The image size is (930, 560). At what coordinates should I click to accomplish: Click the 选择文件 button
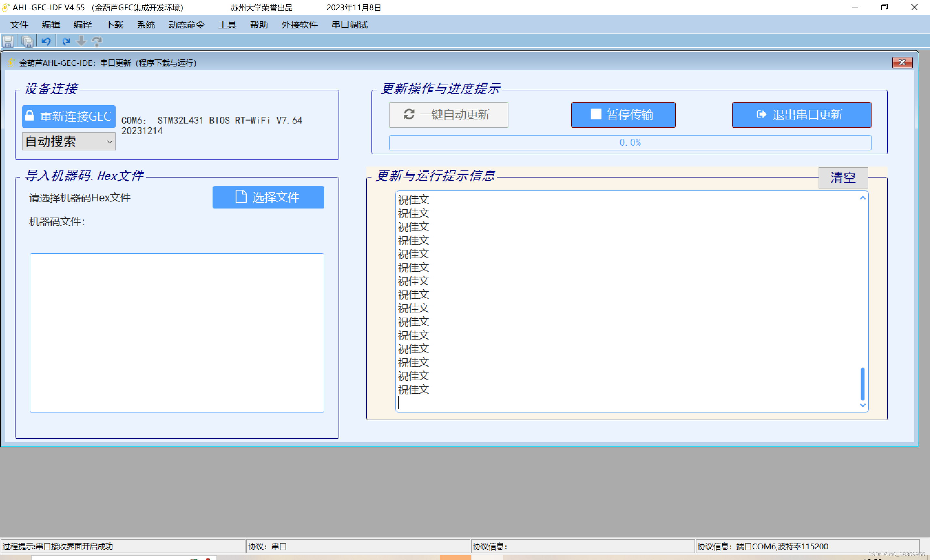[x=268, y=197]
